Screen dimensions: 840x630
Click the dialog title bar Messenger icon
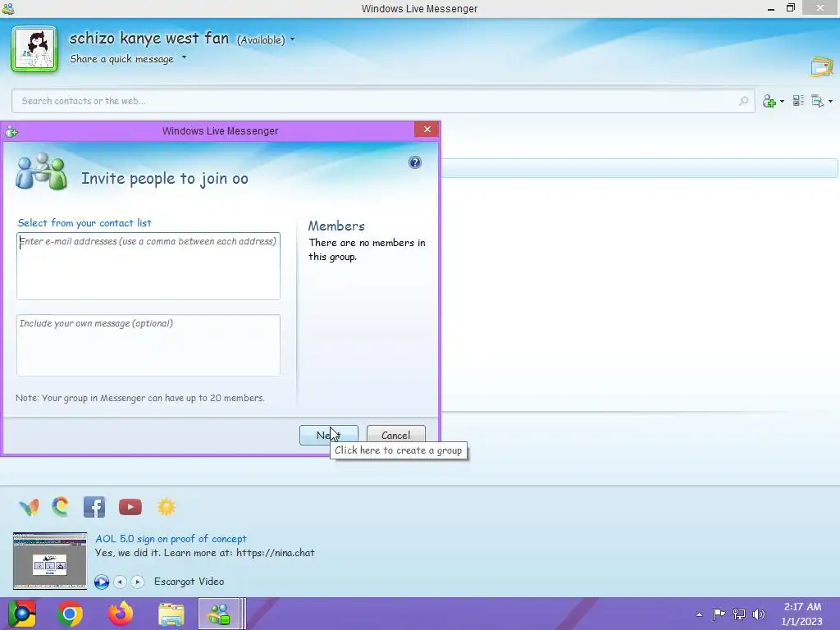point(11,131)
